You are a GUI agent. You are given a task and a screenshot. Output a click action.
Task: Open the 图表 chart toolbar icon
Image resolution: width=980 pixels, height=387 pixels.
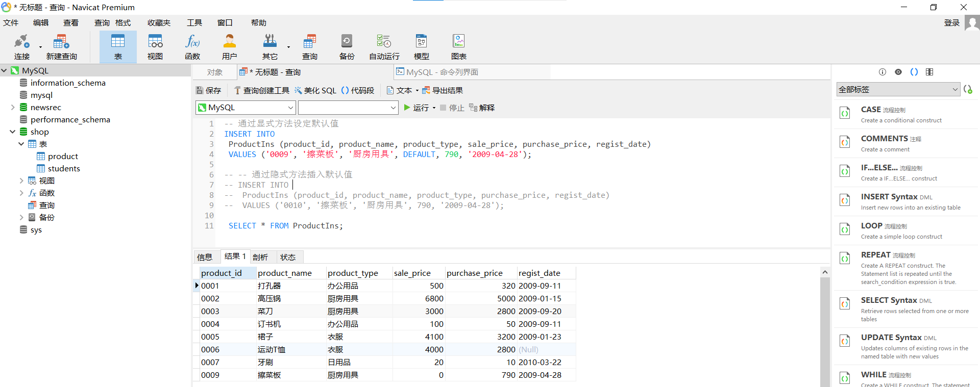point(459,47)
